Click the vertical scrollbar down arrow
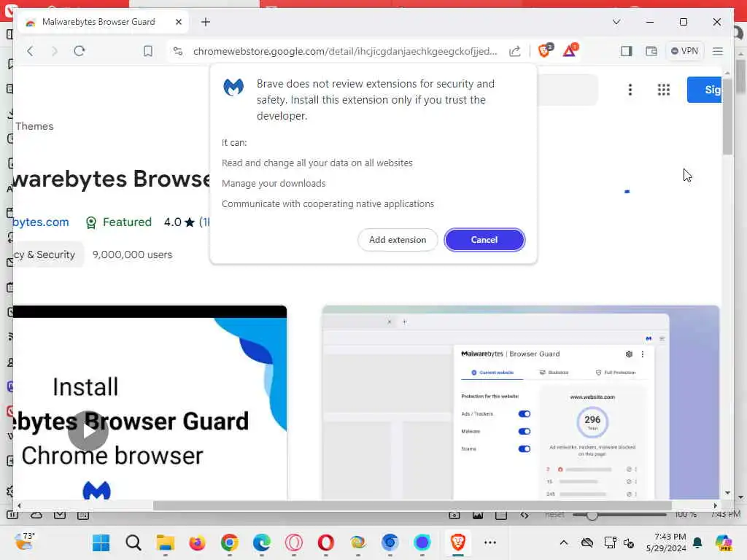 click(727, 493)
